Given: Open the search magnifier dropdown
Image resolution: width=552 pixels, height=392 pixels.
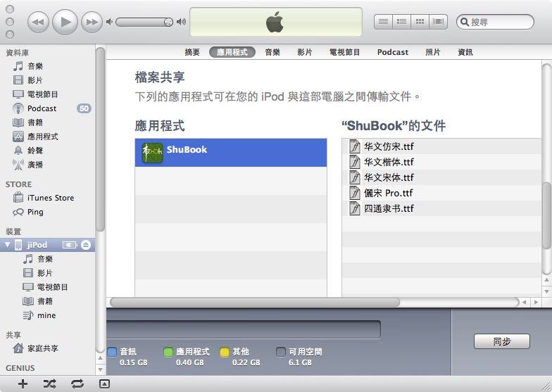Looking at the screenshot, I should pyautogui.click(x=465, y=23).
